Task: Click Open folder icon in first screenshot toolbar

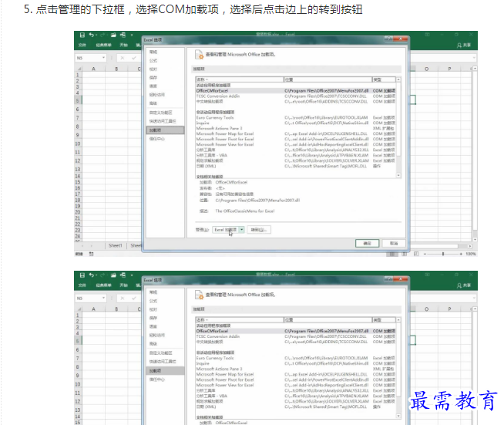Action: [x=113, y=35]
